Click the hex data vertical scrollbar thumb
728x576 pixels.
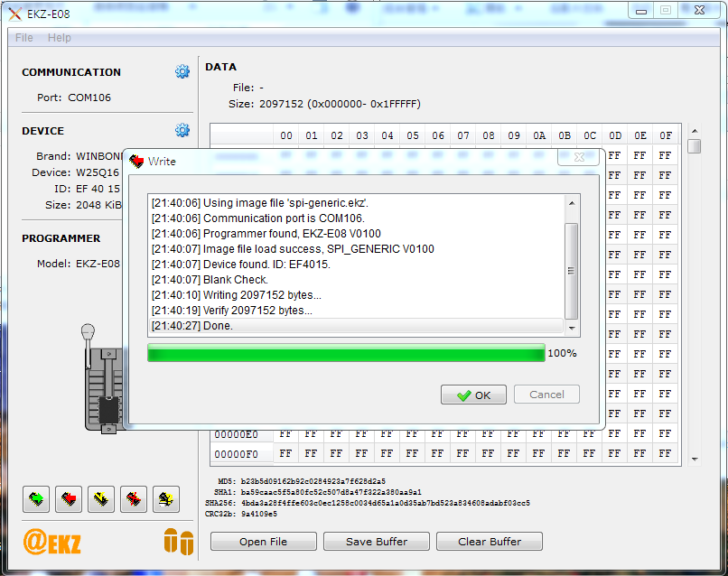pos(694,146)
